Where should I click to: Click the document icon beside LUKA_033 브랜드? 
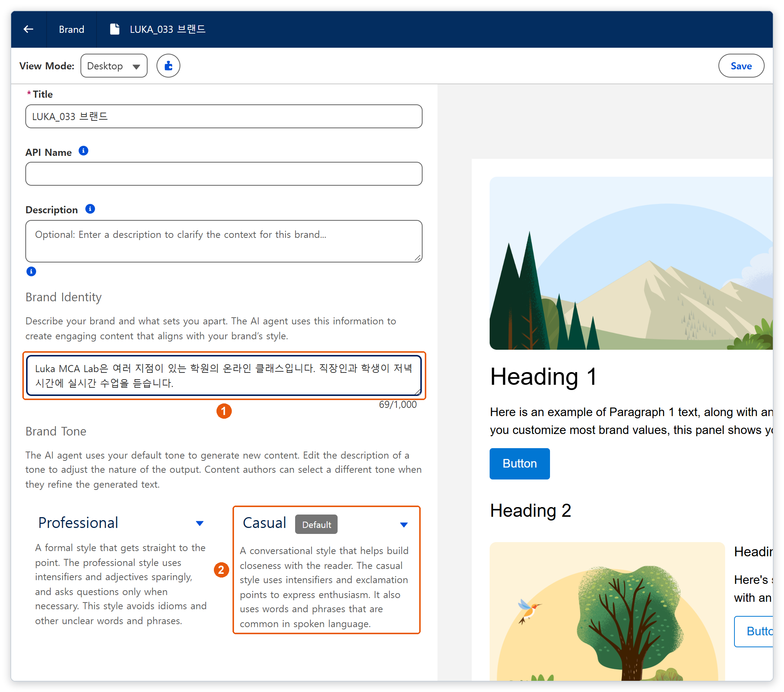[115, 29]
